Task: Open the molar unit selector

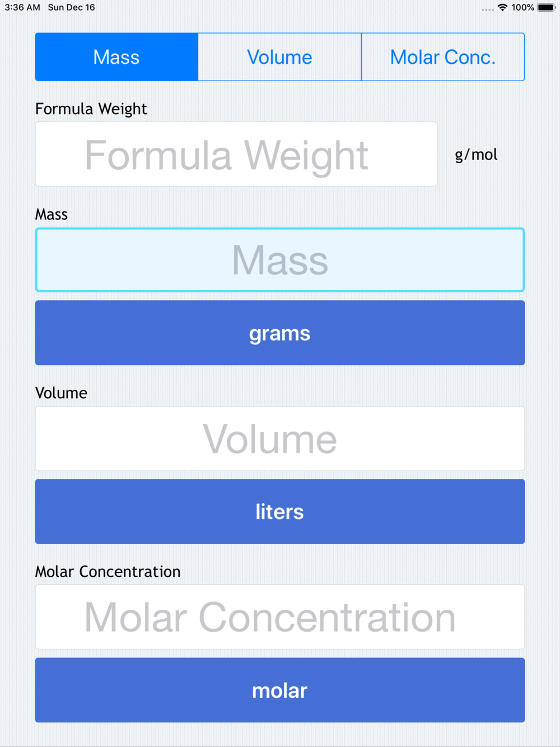Action: point(279,690)
